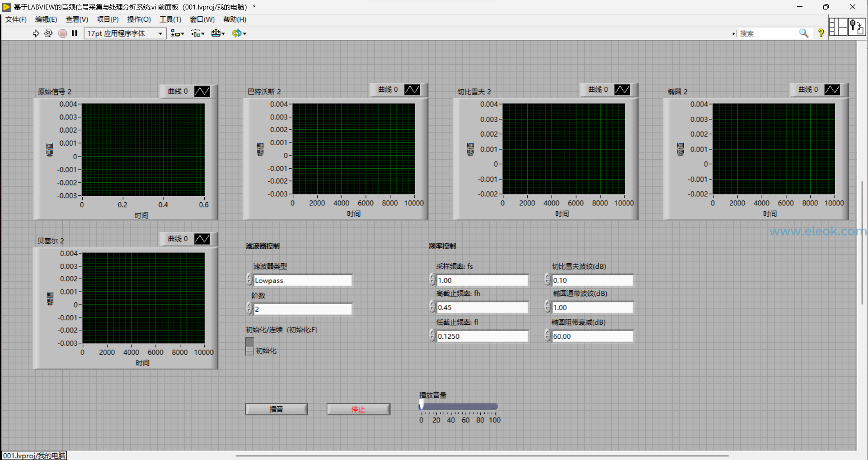Open the Reorder toolbar dropdown
Screen dimensions: 868x460
coord(239,33)
